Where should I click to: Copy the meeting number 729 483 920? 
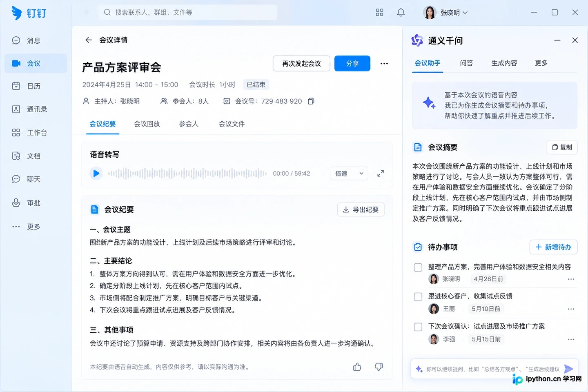tap(311, 101)
